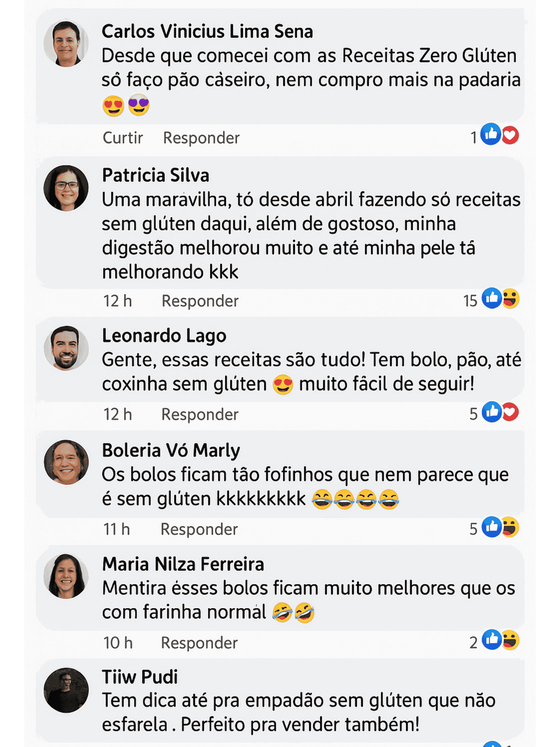Click the heart reaction on Carlos's comment
Screen dimensions: 560x747
[x=510, y=135]
